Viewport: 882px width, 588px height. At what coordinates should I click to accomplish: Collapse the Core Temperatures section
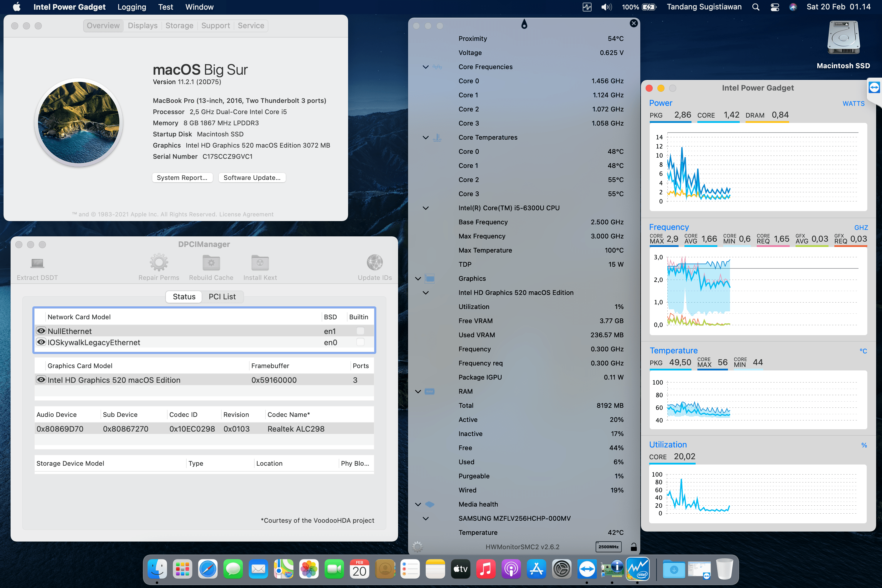click(x=426, y=137)
